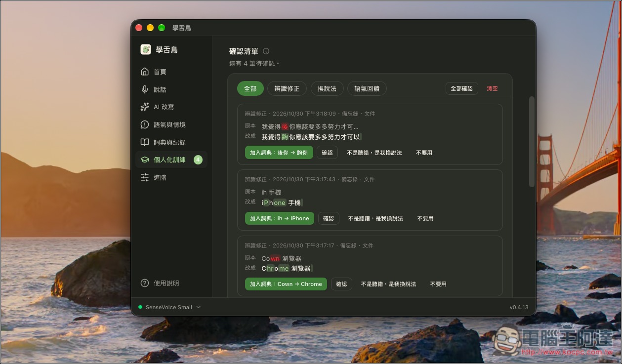Click the green status dot beside SenseVoice Small

(140, 307)
